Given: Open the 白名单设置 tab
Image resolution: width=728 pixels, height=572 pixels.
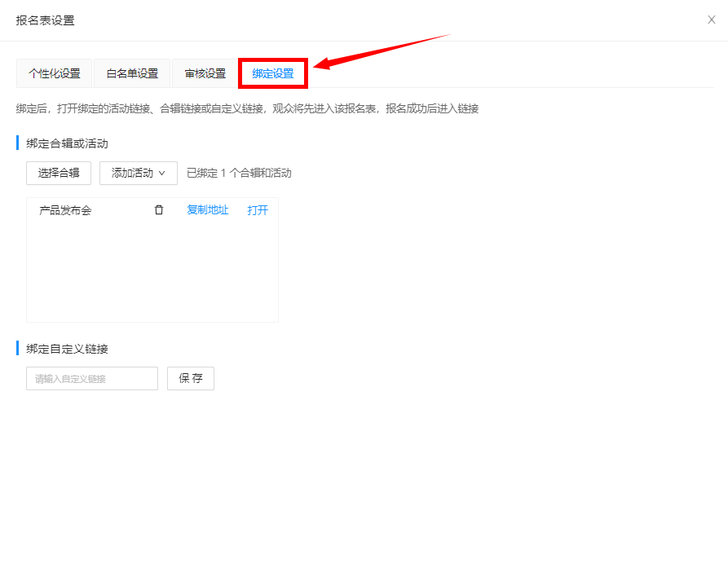Looking at the screenshot, I should click(132, 73).
